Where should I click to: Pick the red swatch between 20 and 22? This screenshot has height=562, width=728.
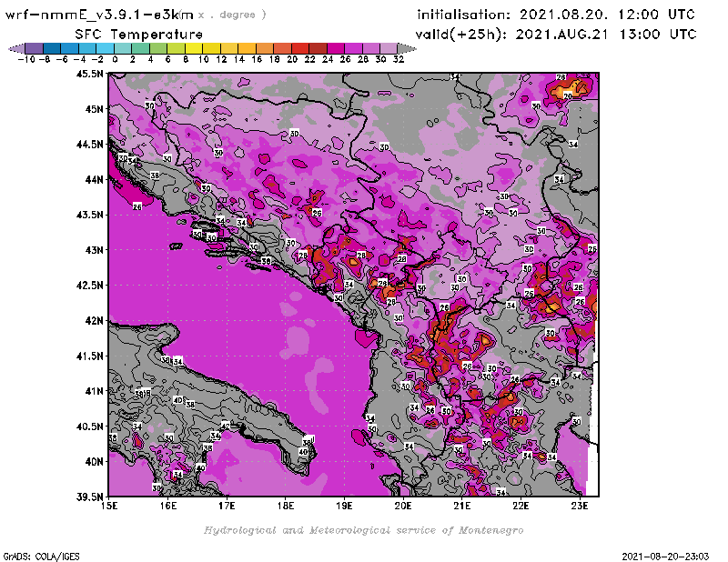pyautogui.click(x=300, y=48)
